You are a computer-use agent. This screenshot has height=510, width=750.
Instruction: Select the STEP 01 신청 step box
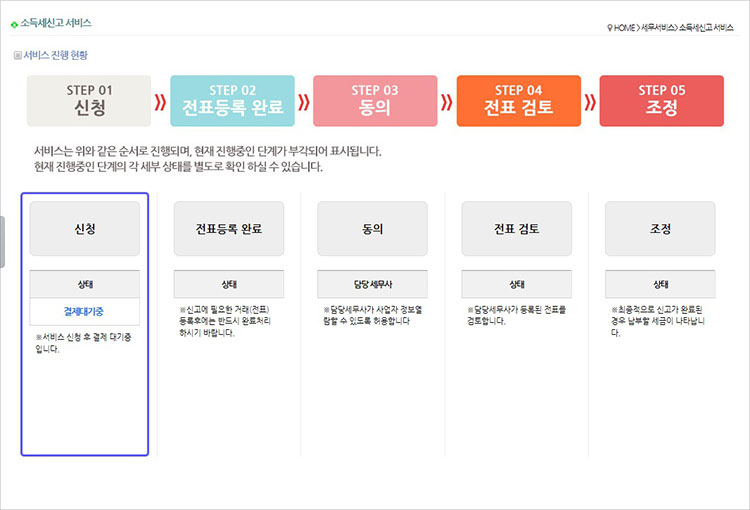pos(89,101)
